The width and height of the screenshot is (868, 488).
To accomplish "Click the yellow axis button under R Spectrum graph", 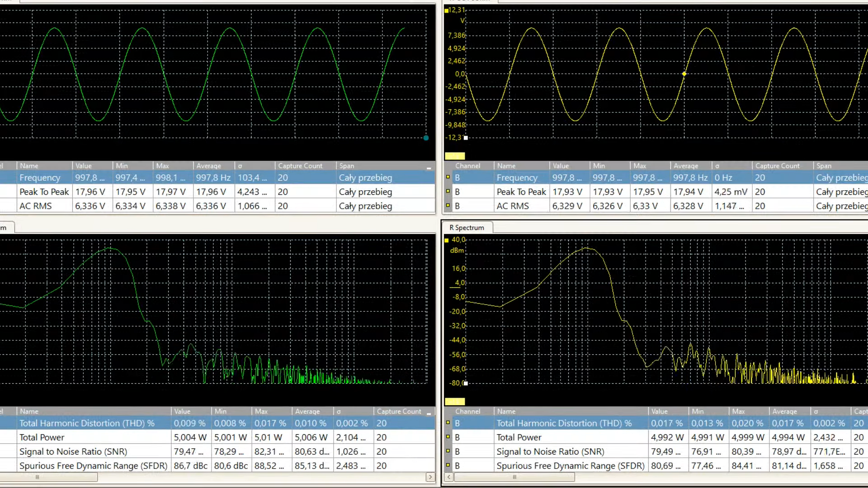I will pyautogui.click(x=455, y=401).
